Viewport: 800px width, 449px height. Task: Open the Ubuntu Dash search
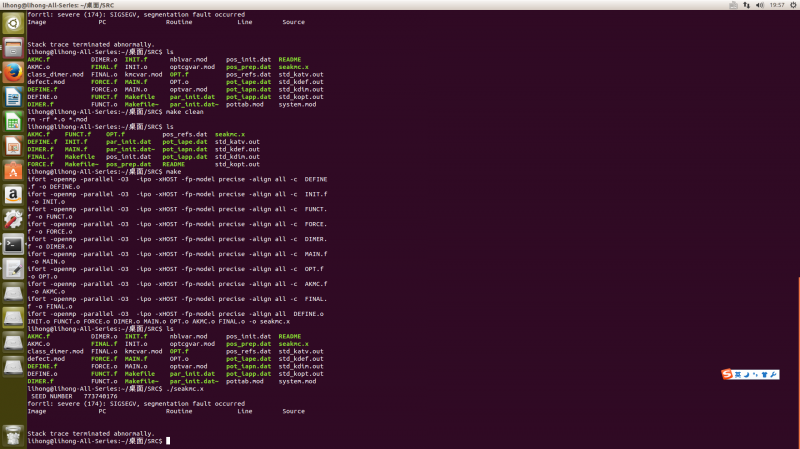[13, 23]
